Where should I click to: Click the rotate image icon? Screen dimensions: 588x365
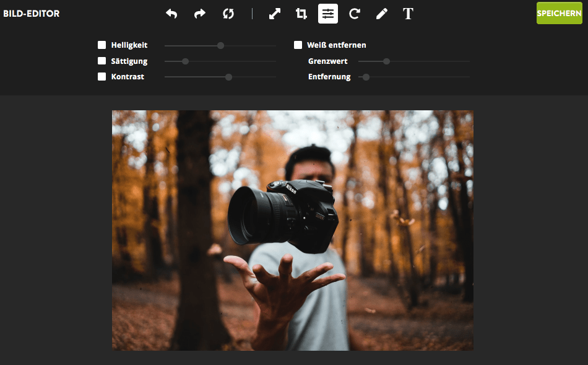(355, 14)
